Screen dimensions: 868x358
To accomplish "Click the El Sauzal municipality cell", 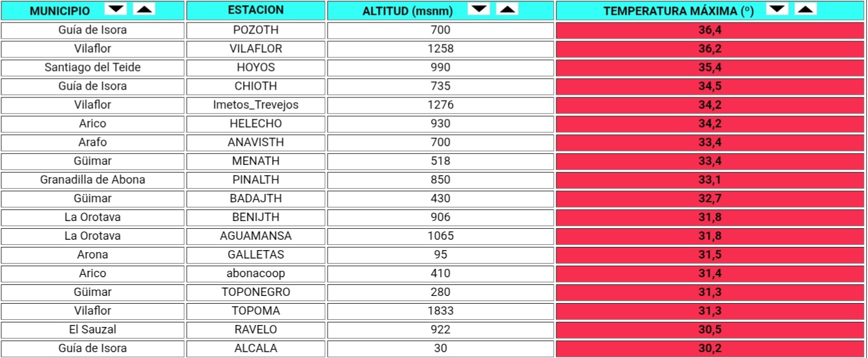I will click(x=93, y=330).
